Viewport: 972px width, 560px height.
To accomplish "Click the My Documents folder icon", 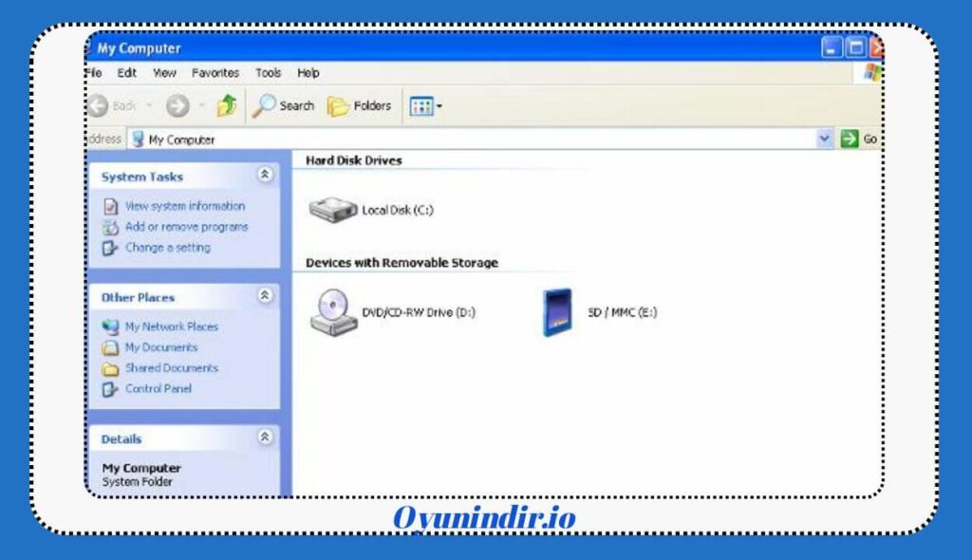I will tap(110, 348).
